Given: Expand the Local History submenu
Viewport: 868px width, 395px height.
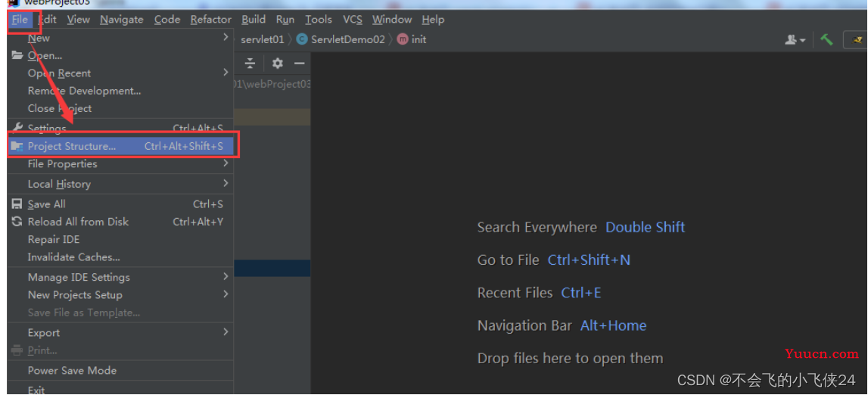Looking at the screenshot, I should [x=120, y=184].
